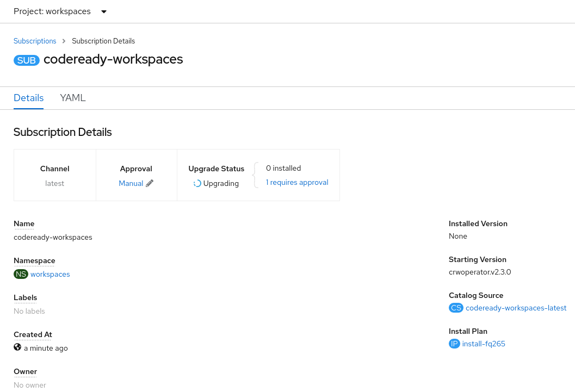Click the Starting Version label
This screenshot has height=392, width=575.
coord(478,259)
